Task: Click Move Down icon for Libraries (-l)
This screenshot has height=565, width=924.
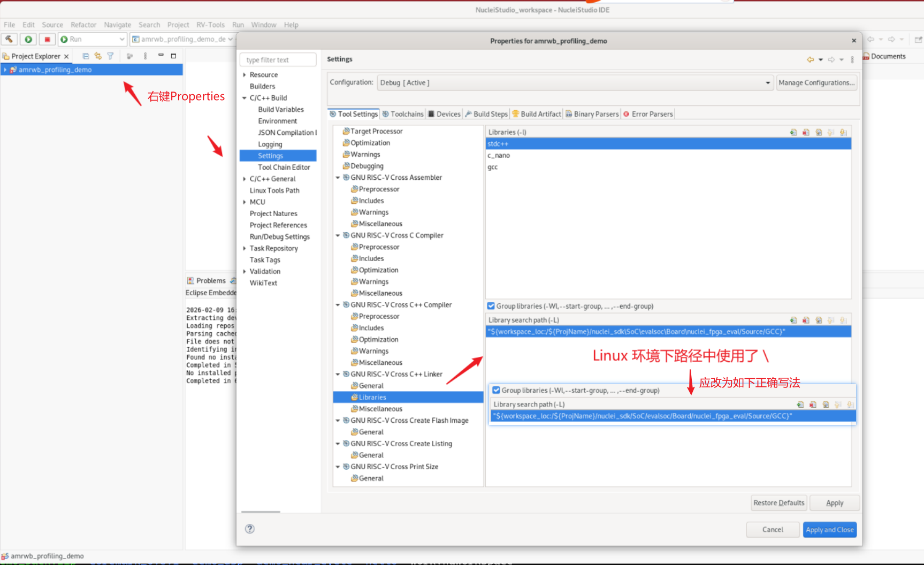Action: (843, 132)
